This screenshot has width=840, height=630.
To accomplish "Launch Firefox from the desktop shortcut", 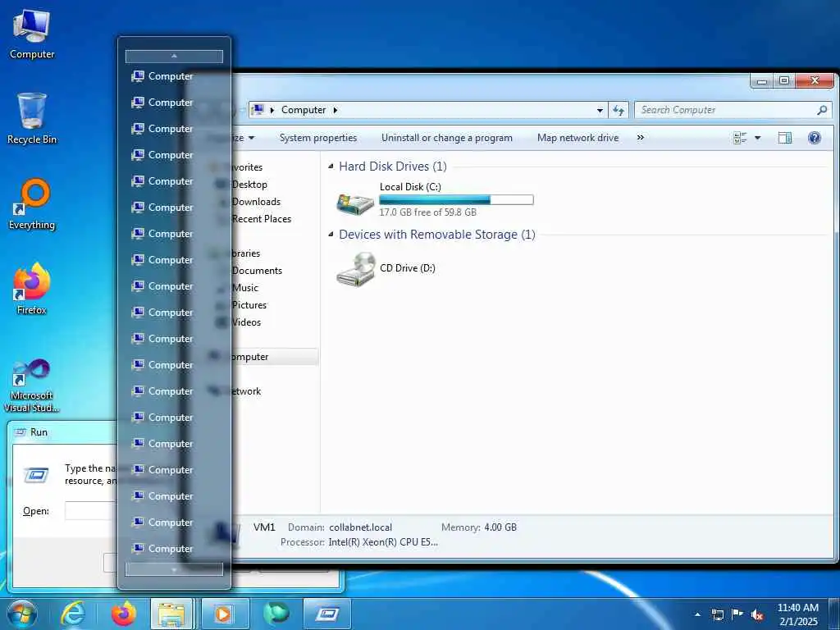I will pyautogui.click(x=32, y=289).
